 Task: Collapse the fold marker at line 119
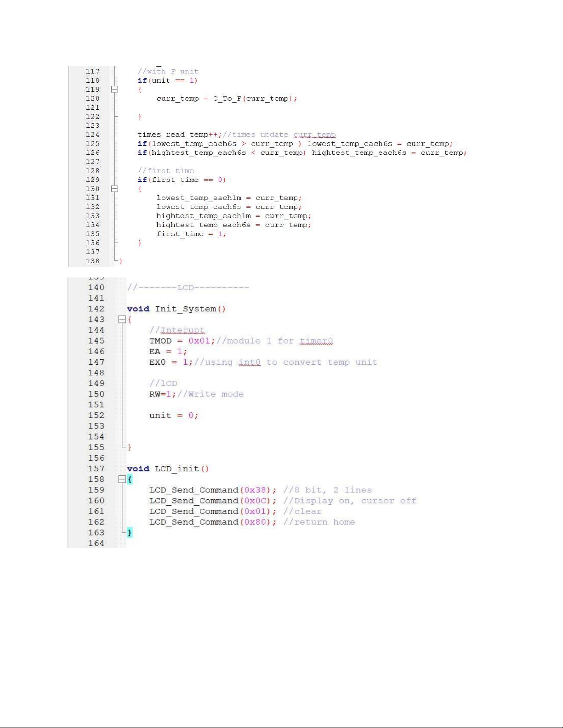point(114,90)
